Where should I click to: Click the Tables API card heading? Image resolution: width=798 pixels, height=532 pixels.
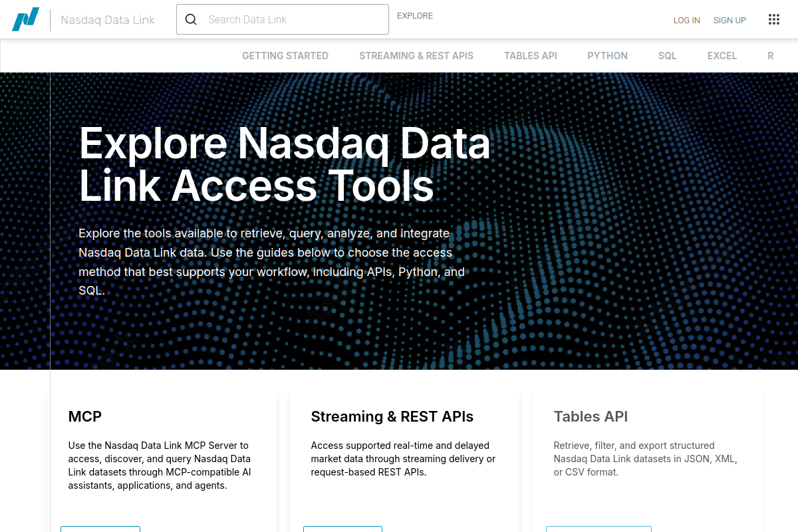coord(591,417)
